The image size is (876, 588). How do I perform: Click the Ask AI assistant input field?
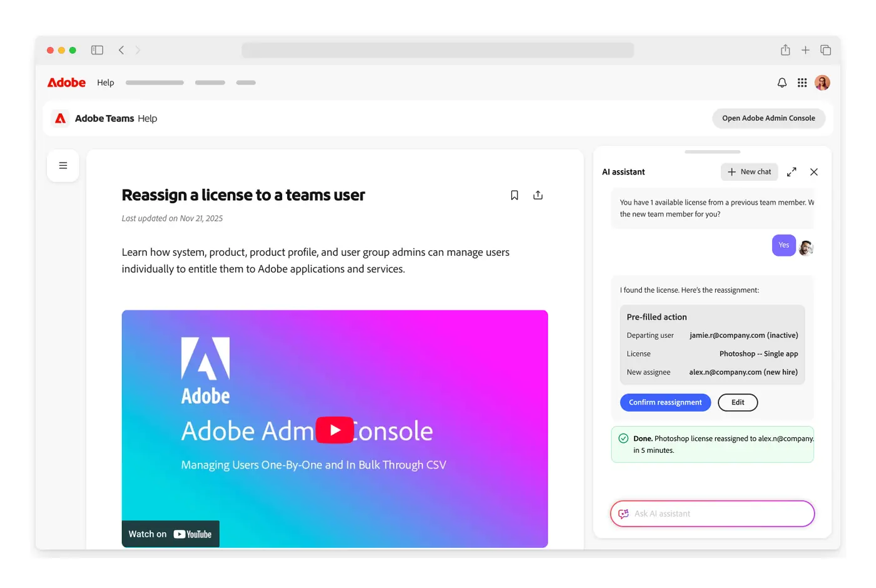click(x=713, y=514)
